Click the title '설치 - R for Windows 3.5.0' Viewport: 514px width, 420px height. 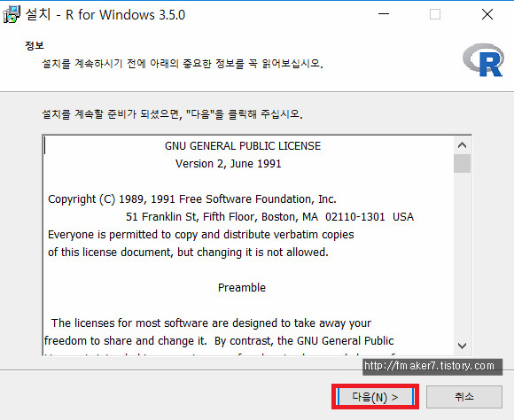pyautogui.click(x=105, y=15)
